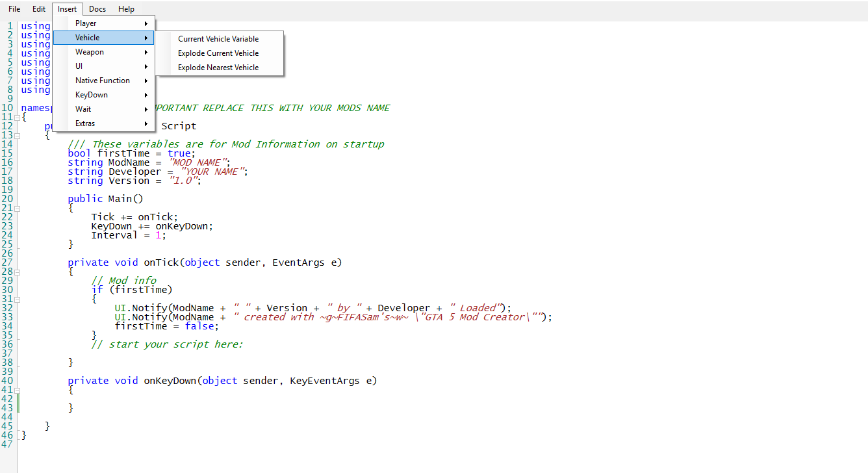Open the Help menu
The image size is (868, 473).
coord(127,9)
